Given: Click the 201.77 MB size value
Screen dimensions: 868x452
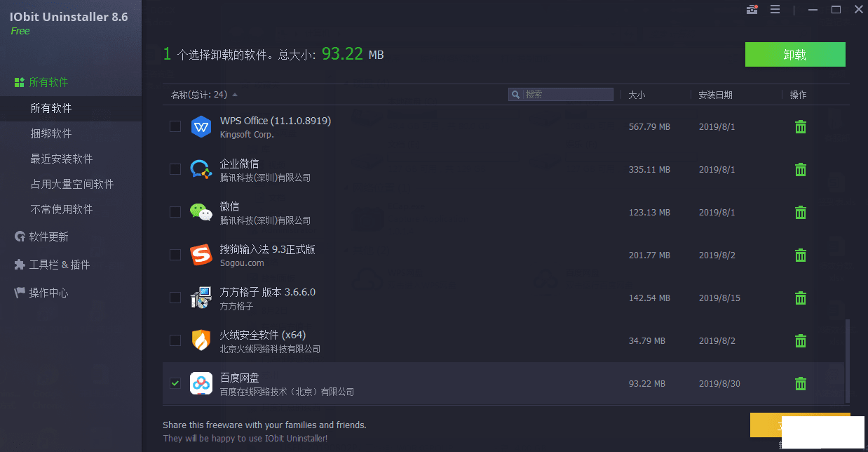Looking at the screenshot, I should [649, 255].
